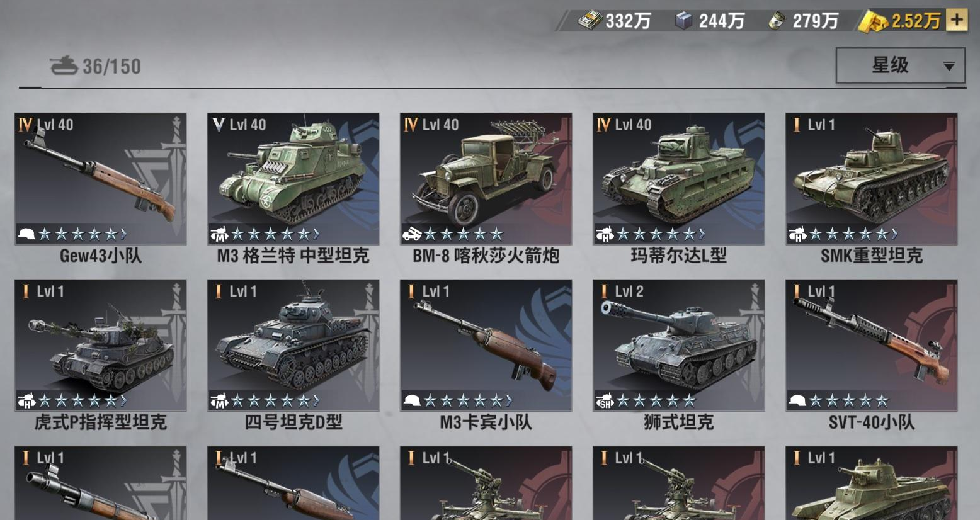Click the super-heavy SH class icon on 狮式坦克
The width and height of the screenshot is (980, 520).
tap(605, 402)
